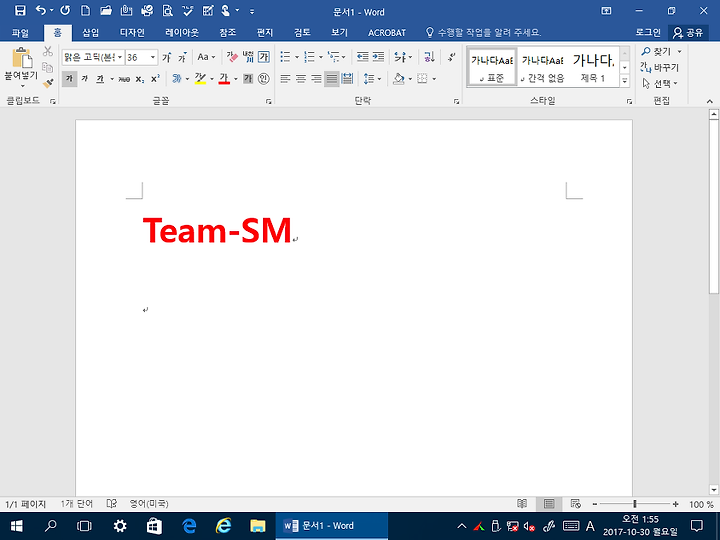Screen dimensions: 720x540
Task: Open print preview icon in quick access toolbar
Action: [168, 10]
